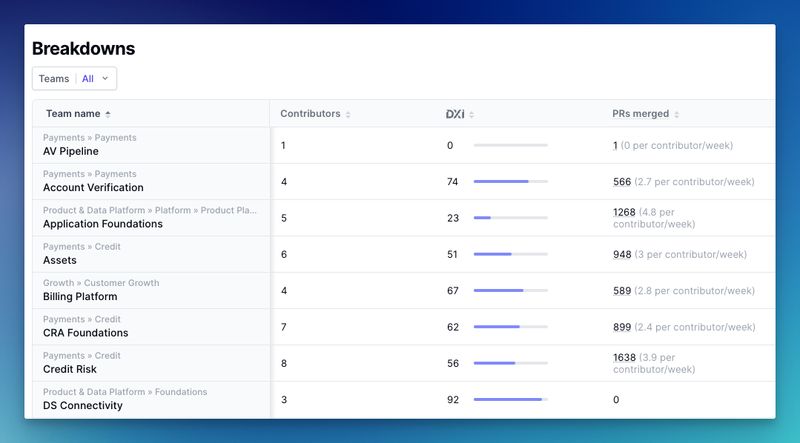Open the AV Pipeline team
This screenshot has width=800, height=443.
point(70,151)
